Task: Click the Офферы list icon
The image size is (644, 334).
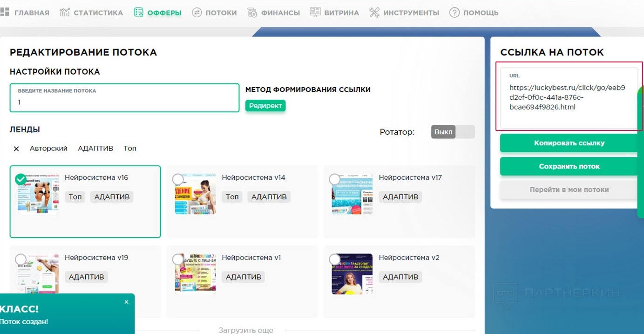Action: pyautogui.click(x=138, y=13)
